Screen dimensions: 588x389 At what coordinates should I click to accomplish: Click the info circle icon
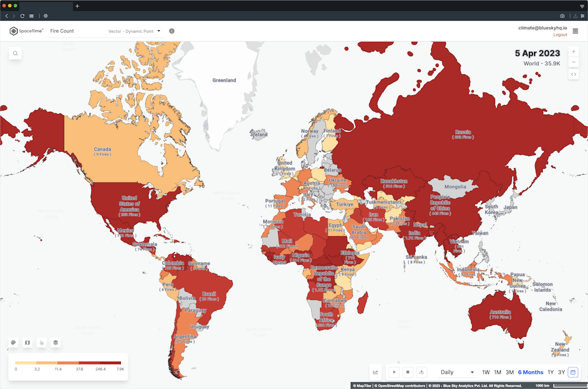(x=172, y=31)
